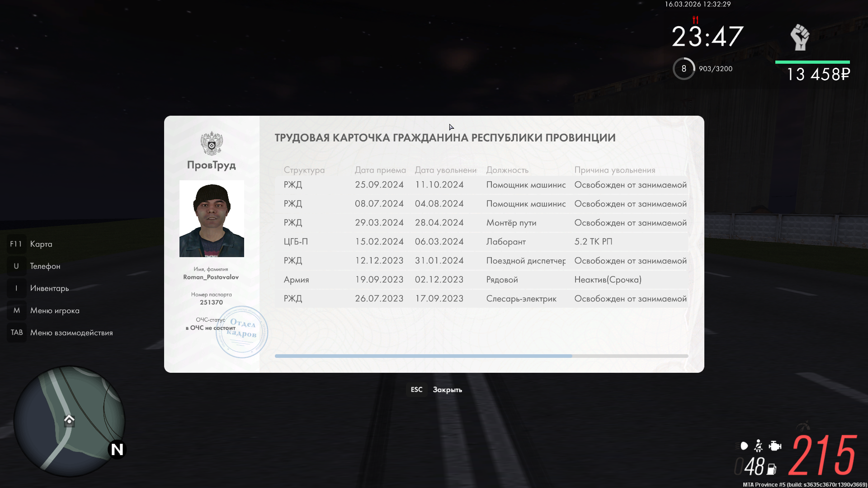Click Roman_Postovalov's passport photo
868x488 pixels.
tap(212, 219)
